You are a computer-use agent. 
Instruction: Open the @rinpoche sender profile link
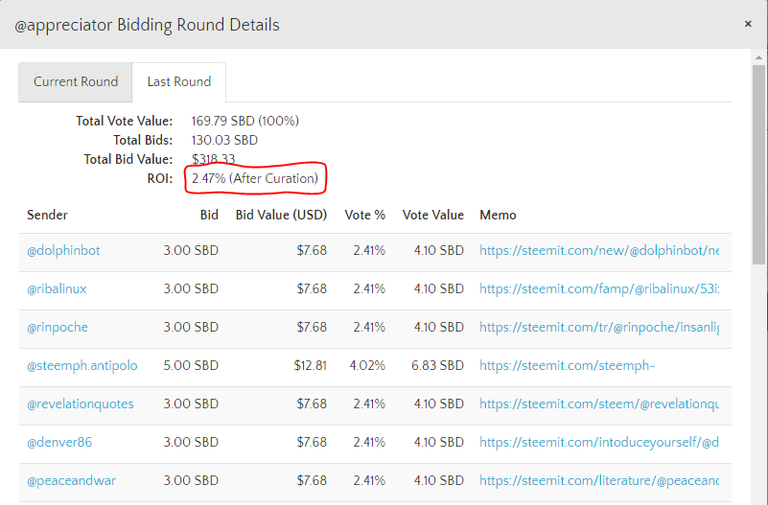pos(57,327)
